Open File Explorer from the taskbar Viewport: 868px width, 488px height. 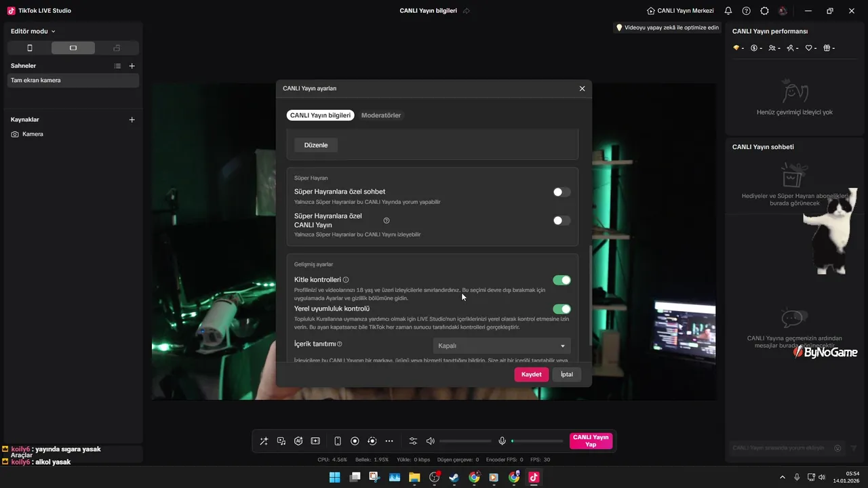[414, 477]
